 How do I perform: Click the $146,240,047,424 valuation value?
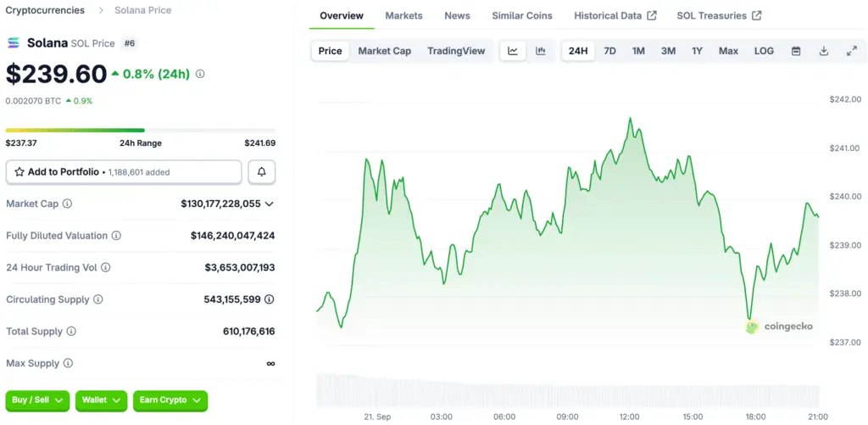tap(232, 236)
